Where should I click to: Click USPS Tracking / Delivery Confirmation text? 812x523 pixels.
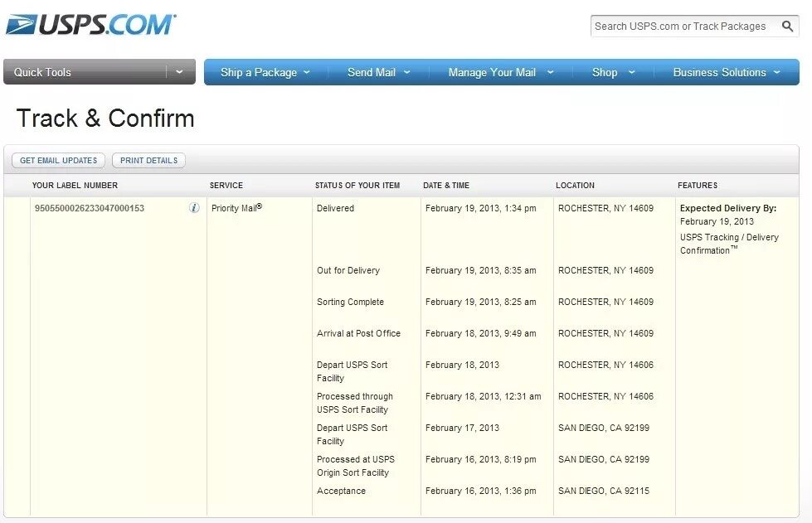coord(729,244)
